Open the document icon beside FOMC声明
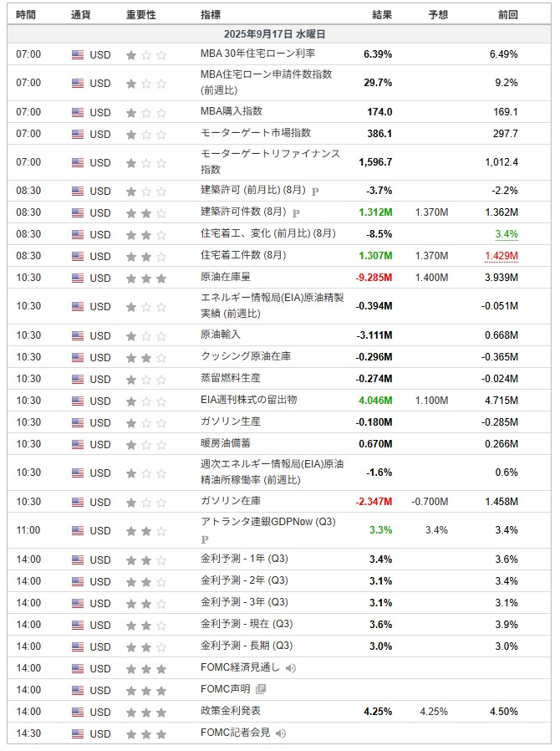The image size is (560, 751). click(x=261, y=689)
